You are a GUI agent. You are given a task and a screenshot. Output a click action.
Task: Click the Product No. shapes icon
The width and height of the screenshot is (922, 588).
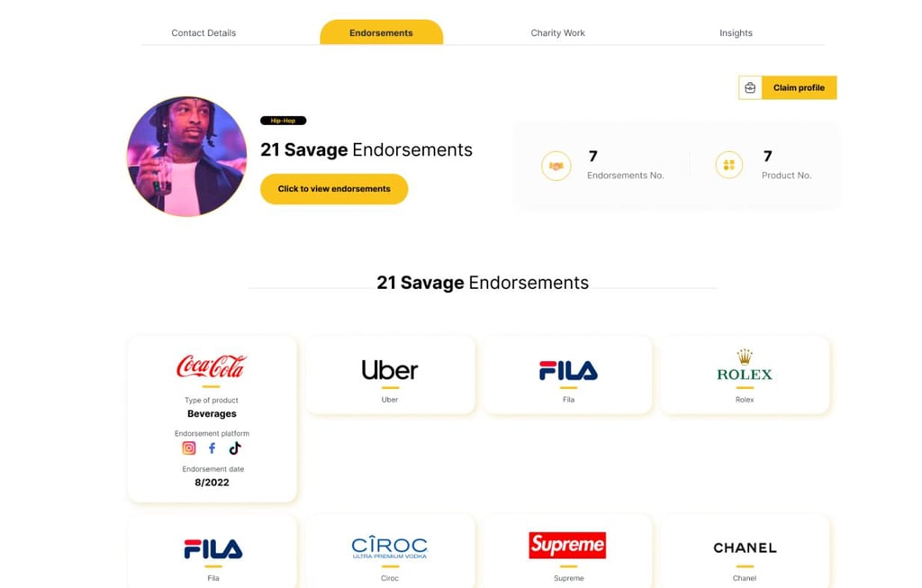pyautogui.click(x=728, y=165)
